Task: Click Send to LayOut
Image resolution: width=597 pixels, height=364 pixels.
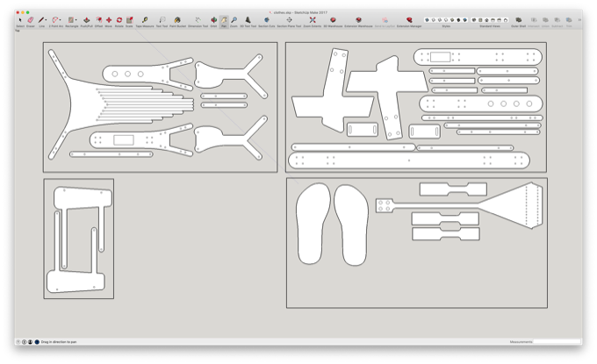Action: click(385, 20)
